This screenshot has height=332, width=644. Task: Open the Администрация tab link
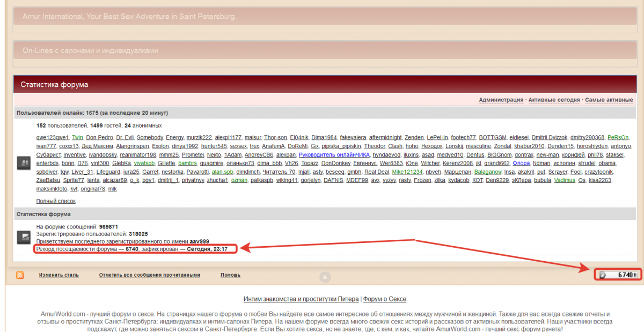coord(501,100)
